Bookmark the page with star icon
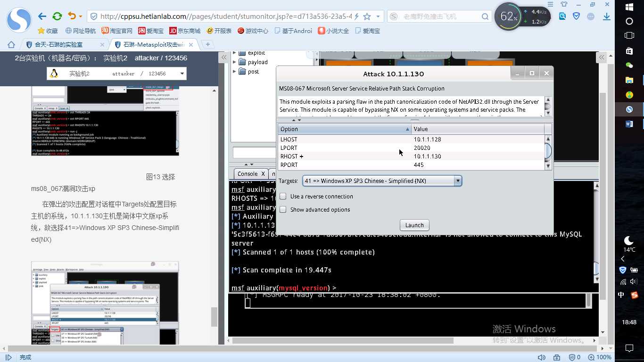 click(367, 16)
